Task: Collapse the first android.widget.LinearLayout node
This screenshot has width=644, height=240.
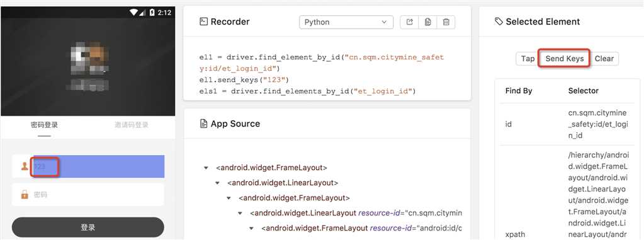Action: click(217, 183)
